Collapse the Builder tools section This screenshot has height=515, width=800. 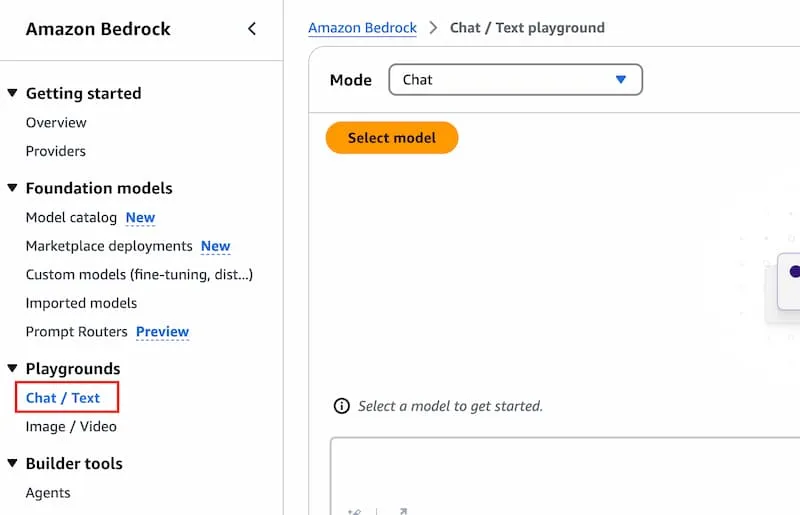point(13,463)
